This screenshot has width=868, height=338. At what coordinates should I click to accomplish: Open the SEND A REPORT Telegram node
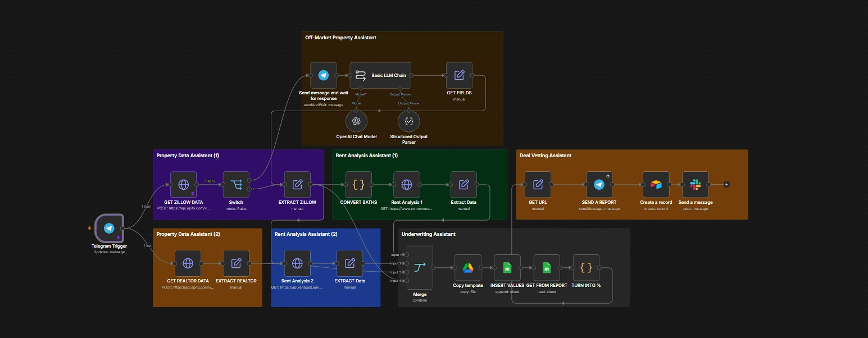pos(599,185)
